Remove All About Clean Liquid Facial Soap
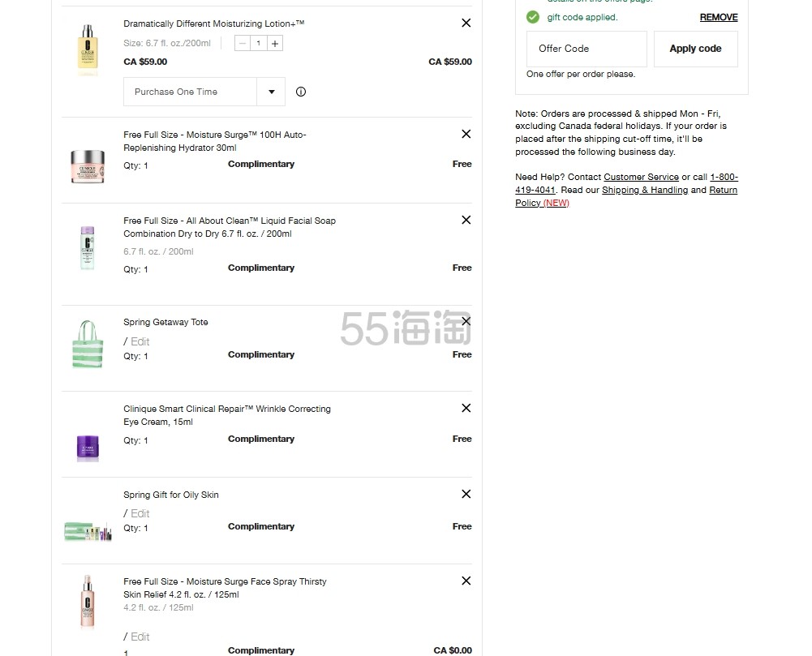Screen dimensions: 812x656 (x=466, y=220)
